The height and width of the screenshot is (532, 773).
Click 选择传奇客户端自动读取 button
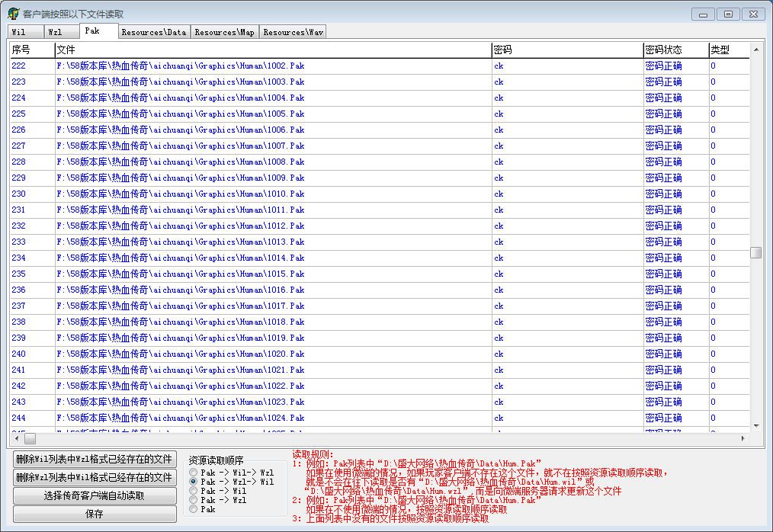point(95,495)
